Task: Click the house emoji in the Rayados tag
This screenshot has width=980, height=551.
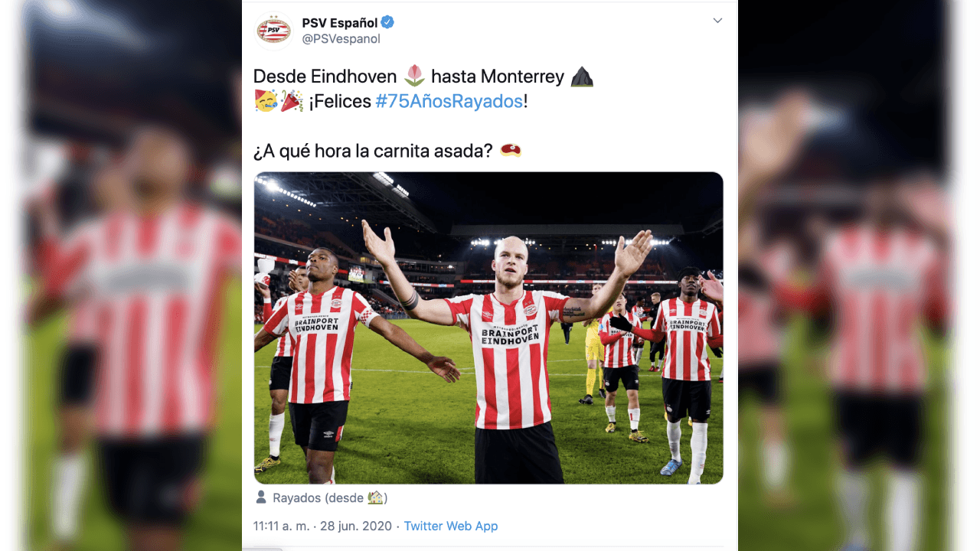Action: pos(377,498)
